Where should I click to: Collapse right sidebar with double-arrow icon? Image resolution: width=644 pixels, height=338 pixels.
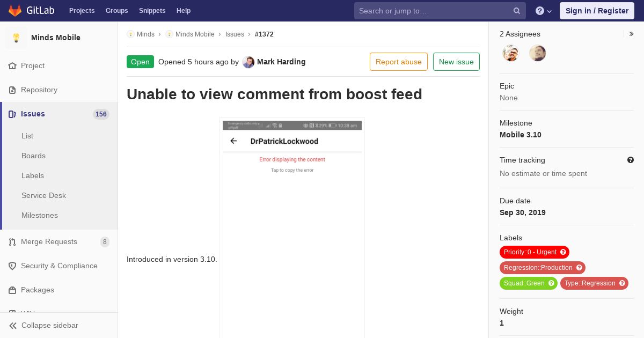632,34
